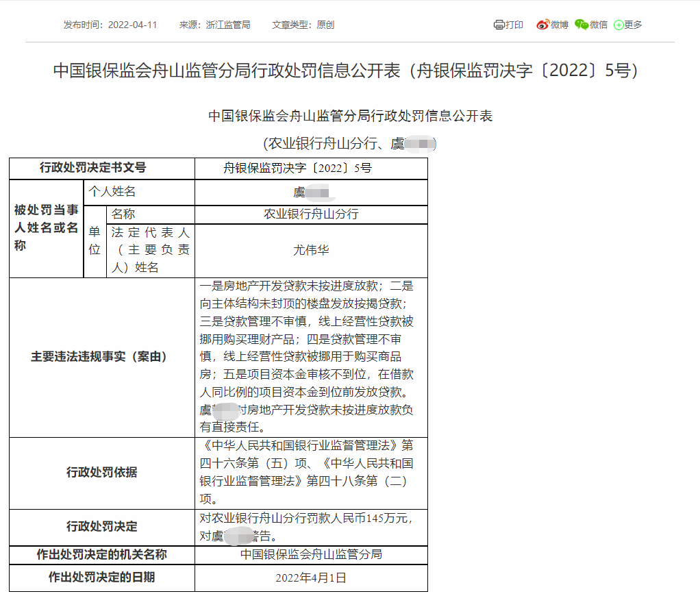Click the table cell 舟银保监罚决字〔2022〕5号
Screen dimensions: 700x596
pos(311,169)
